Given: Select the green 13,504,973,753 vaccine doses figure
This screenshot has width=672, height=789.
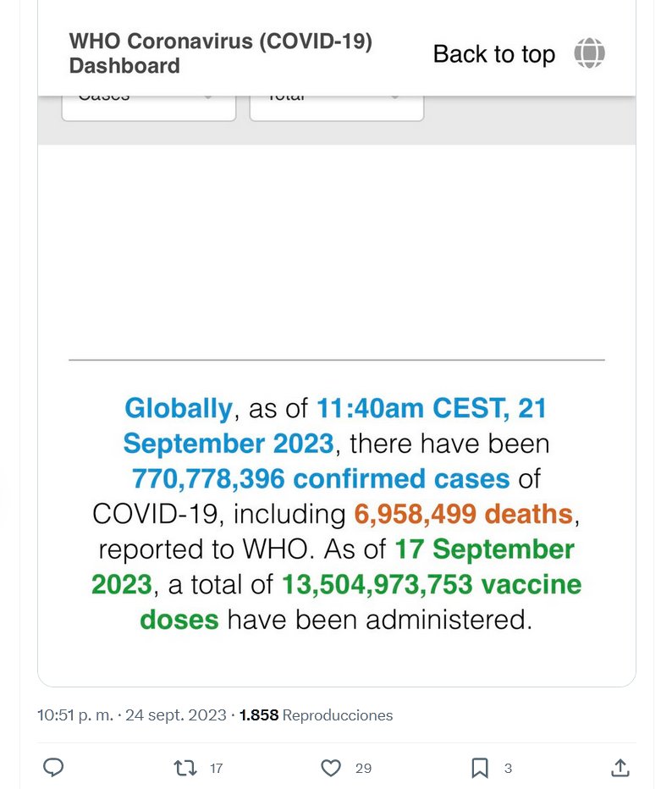Looking at the screenshot, I should [432, 584].
